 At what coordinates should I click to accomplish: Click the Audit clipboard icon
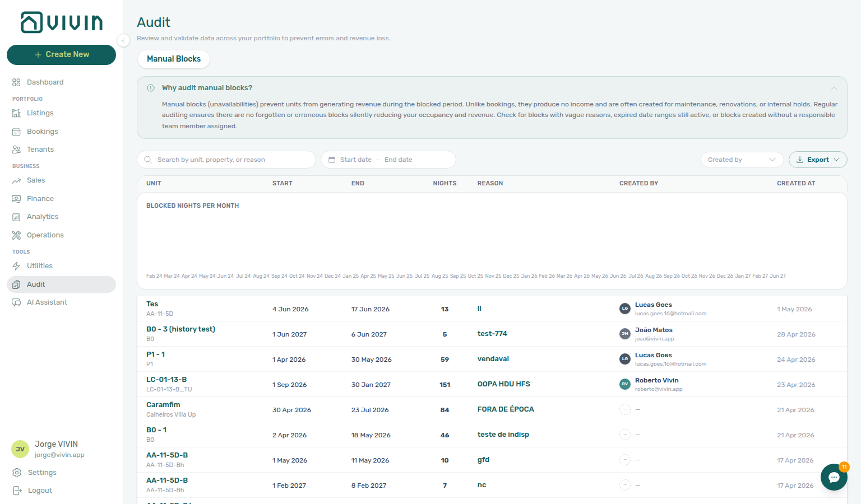[16, 284]
